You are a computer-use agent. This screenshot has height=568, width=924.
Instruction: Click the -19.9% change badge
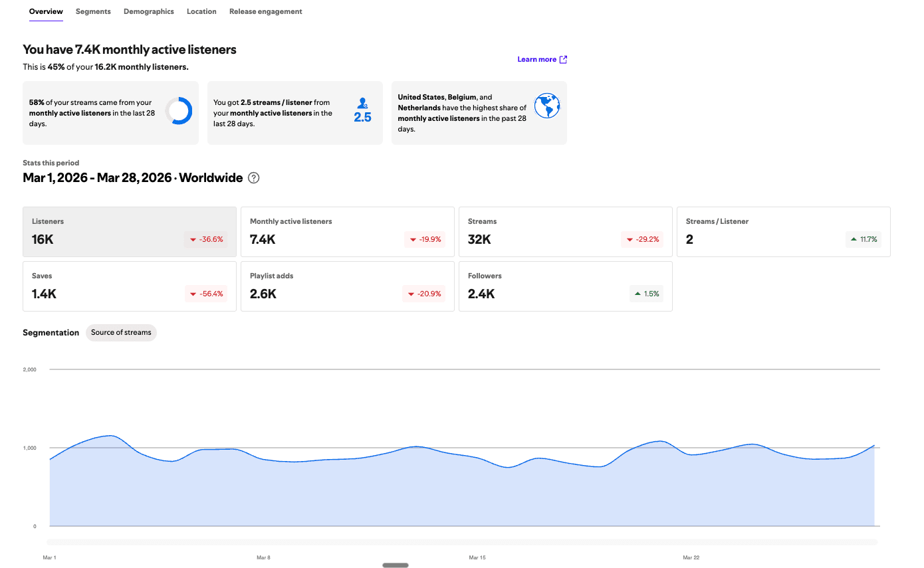[x=424, y=239]
